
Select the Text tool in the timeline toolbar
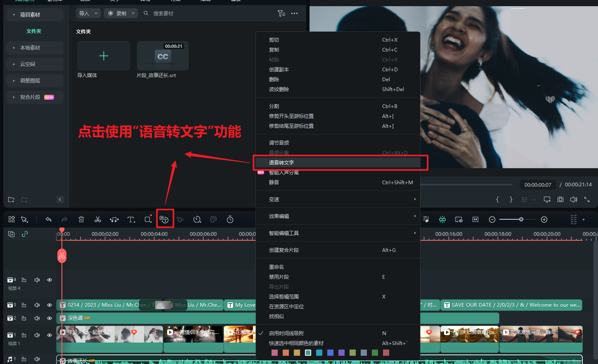pos(131,219)
